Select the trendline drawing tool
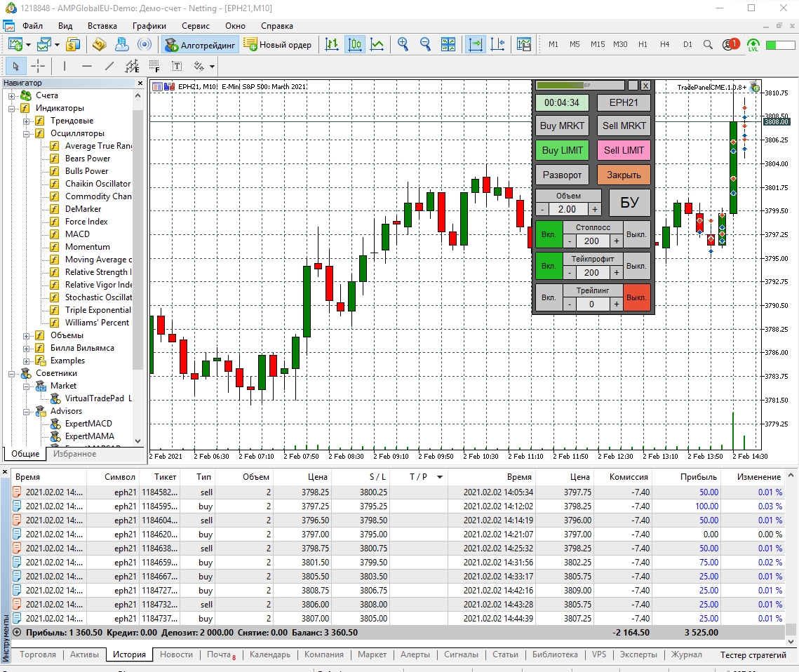Image resolution: width=799 pixels, height=672 pixels. 109,66
